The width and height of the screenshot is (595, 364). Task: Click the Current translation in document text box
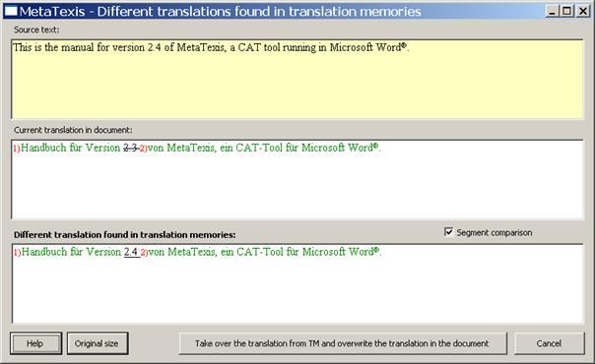297,179
